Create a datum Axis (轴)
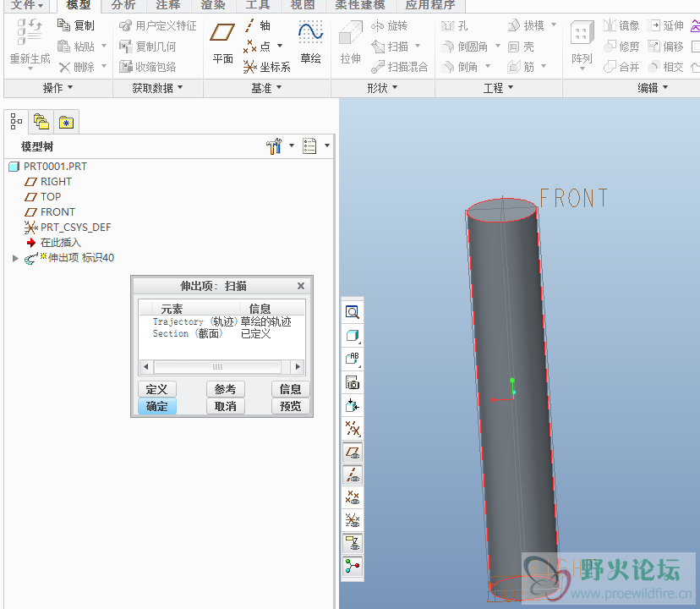 (x=257, y=25)
